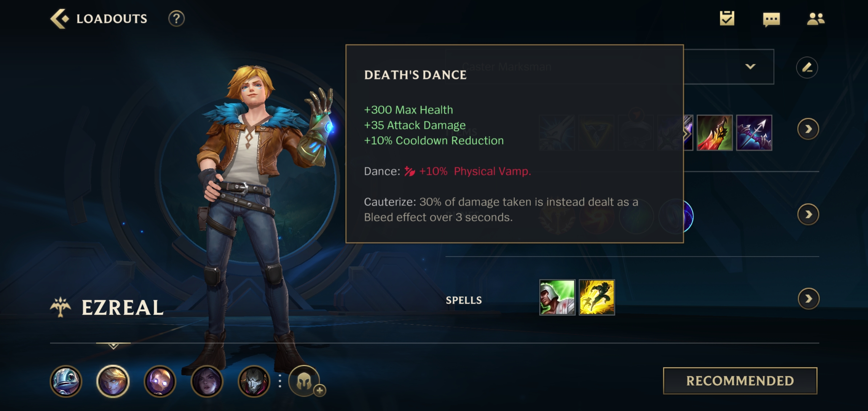This screenshot has width=868, height=411.
Task: Open the chat messages icon
Action: pos(771,19)
